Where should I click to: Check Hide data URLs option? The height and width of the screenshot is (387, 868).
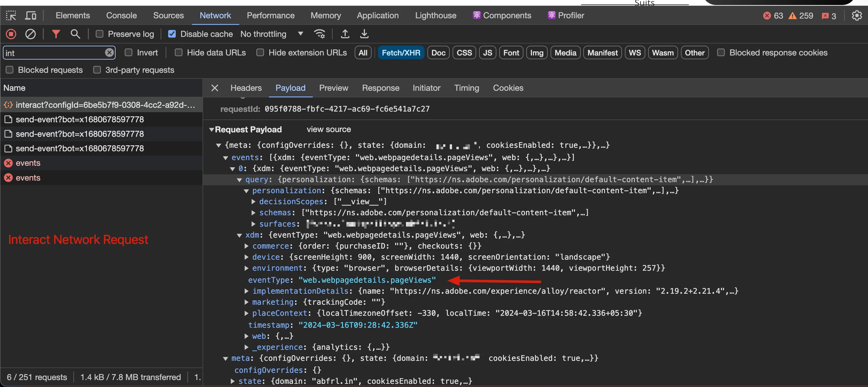point(179,53)
